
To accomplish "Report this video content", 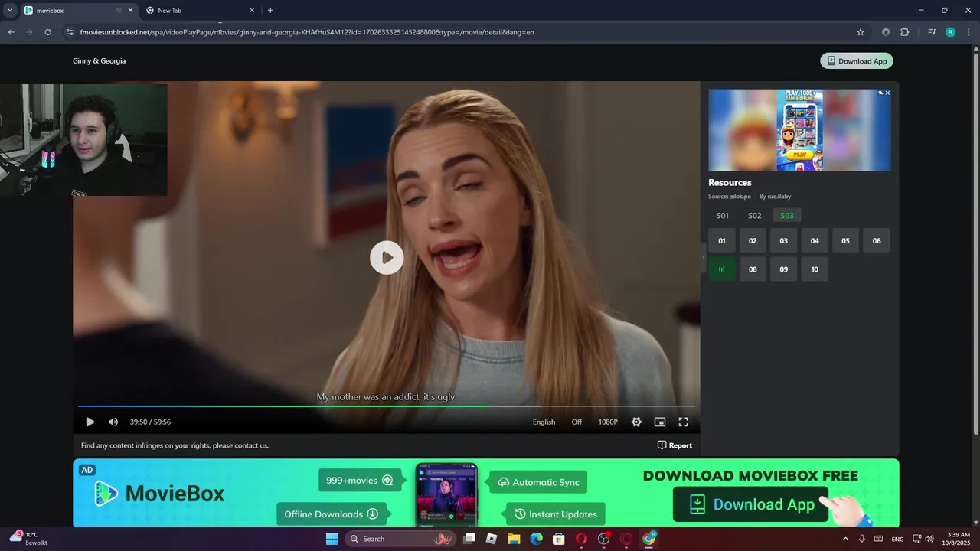I will pos(675,445).
